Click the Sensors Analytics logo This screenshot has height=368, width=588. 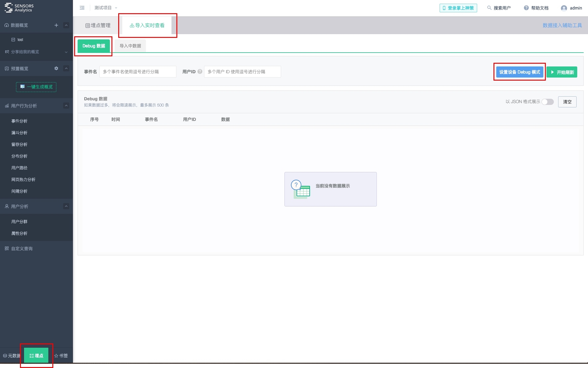[x=19, y=8]
